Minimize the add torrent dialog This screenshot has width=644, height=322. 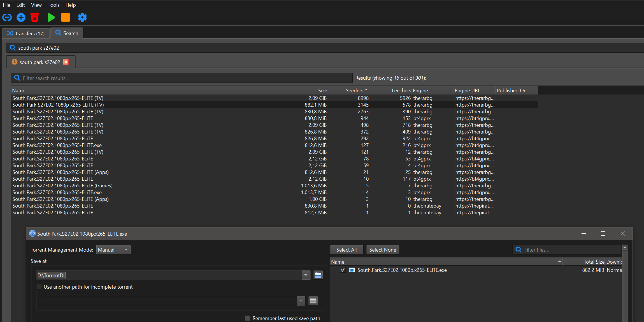[583, 234]
